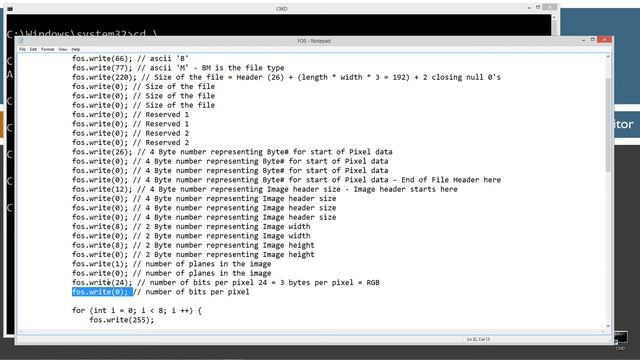Click the CMD window scrollbar up arrow
640x360 pixels.
[x=554, y=17]
